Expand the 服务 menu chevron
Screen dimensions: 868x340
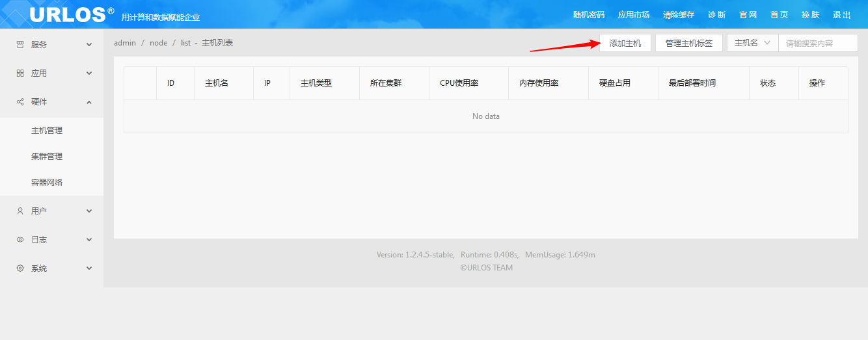[x=89, y=45]
